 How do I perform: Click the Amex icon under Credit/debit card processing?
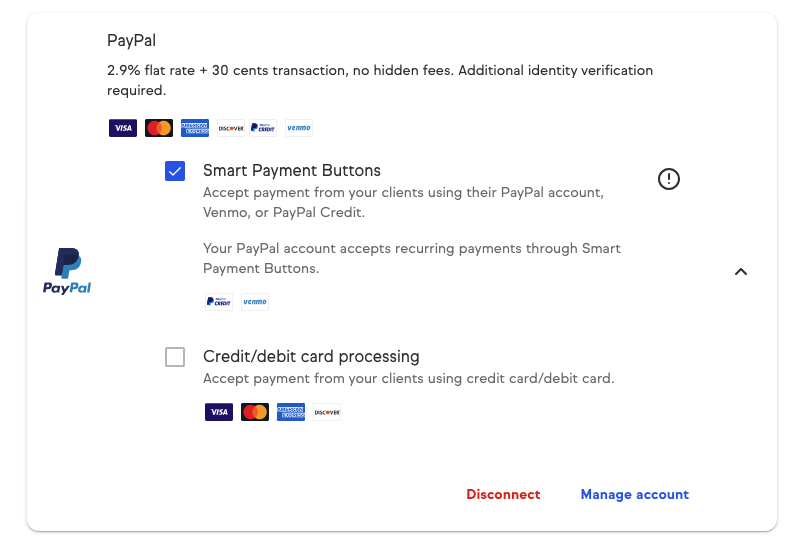(291, 412)
